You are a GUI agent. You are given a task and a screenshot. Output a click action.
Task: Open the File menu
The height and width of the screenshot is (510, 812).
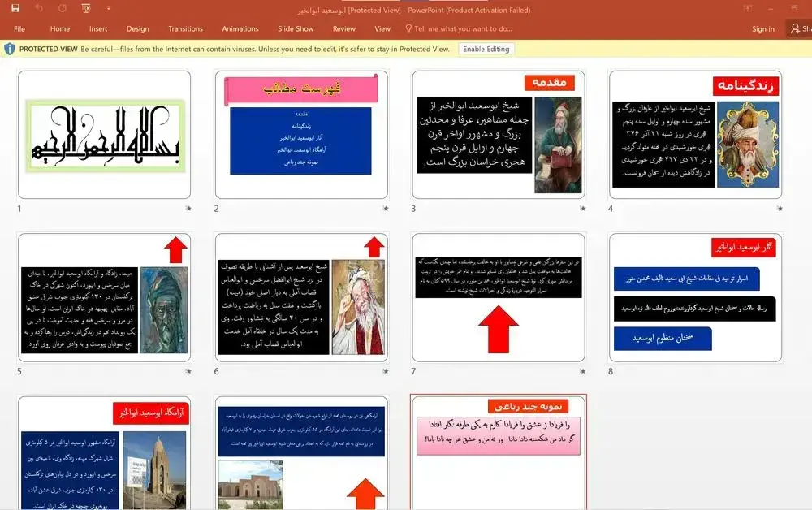[19, 28]
